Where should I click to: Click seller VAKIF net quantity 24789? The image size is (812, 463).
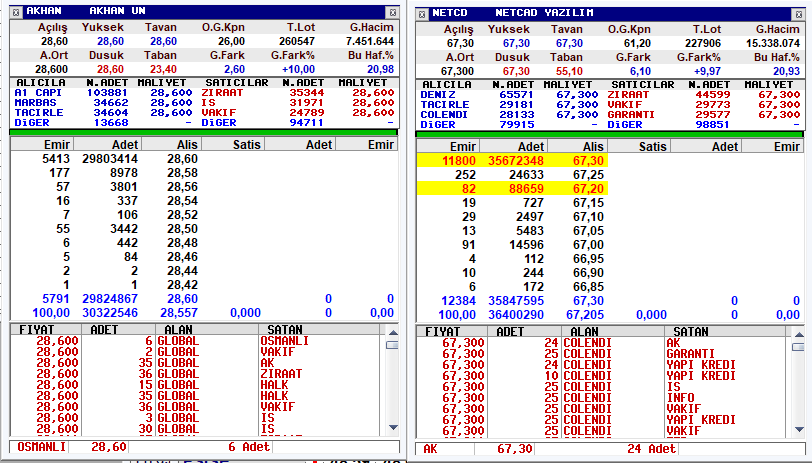click(x=306, y=112)
